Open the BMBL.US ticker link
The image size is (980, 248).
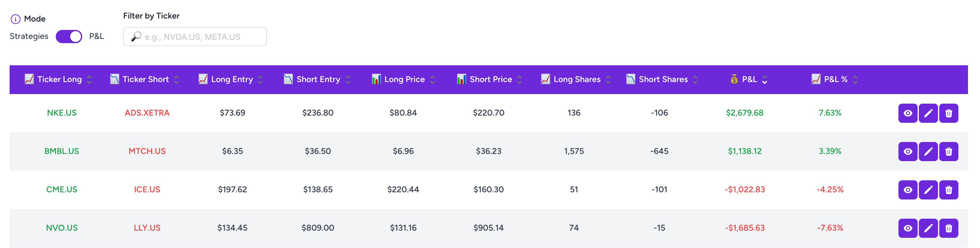(x=62, y=151)
